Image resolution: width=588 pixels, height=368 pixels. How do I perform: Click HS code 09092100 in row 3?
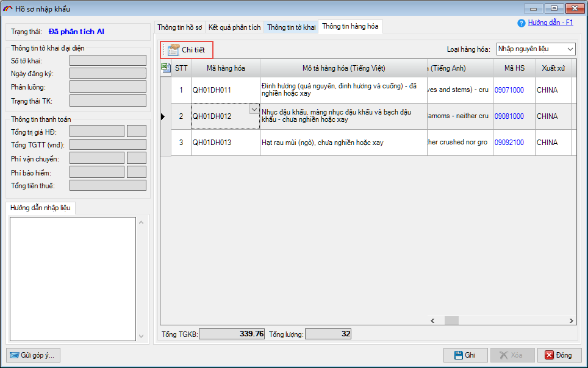(509, 143)
